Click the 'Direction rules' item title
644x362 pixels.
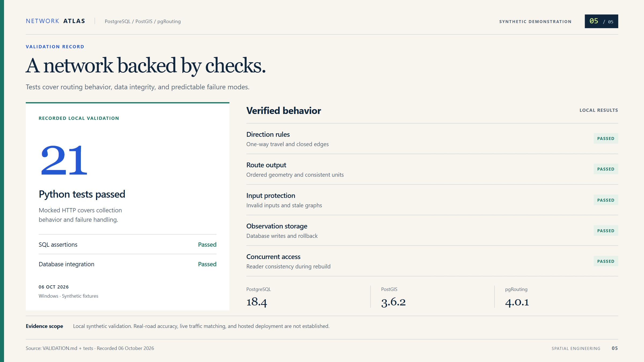pyautogui.click(x=268, y=134)
